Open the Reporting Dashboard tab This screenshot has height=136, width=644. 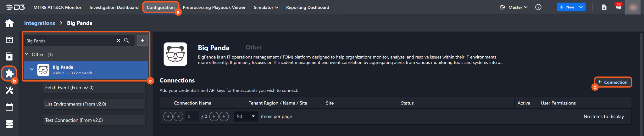(308, 7)
